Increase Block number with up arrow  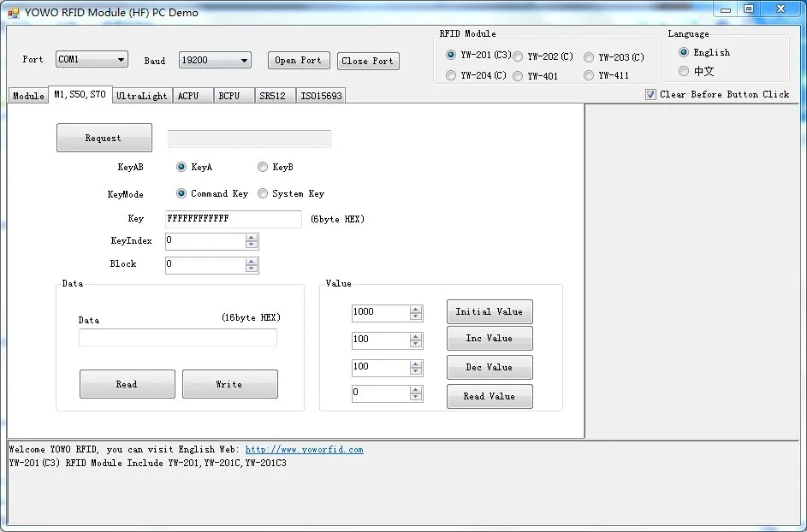251,262
